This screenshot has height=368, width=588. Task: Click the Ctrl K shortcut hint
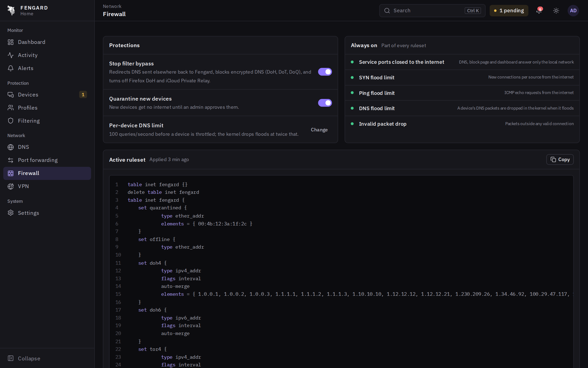473,11
